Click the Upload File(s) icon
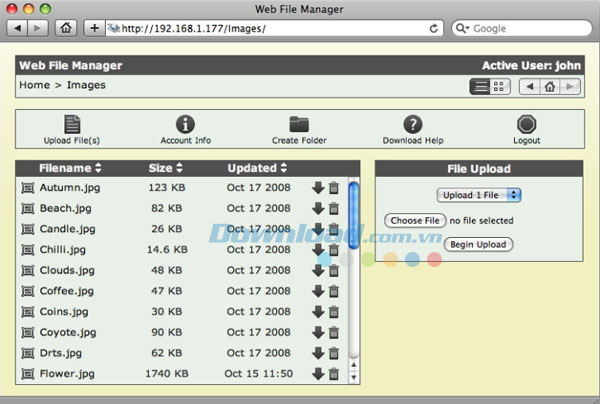This screenshot has width=600, height=404. 71,124
